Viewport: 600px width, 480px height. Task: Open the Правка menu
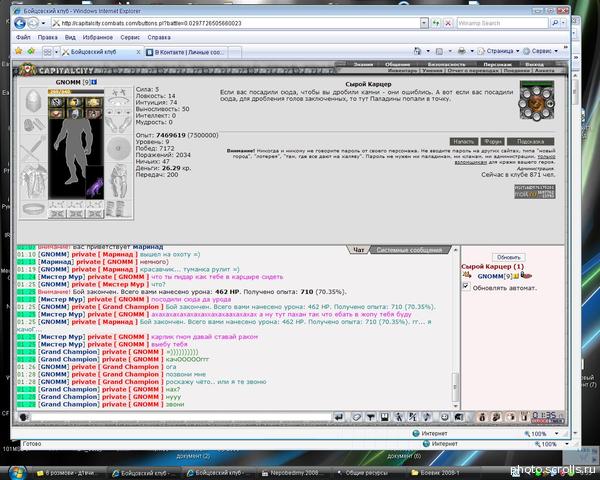click(x=47, y=38)
